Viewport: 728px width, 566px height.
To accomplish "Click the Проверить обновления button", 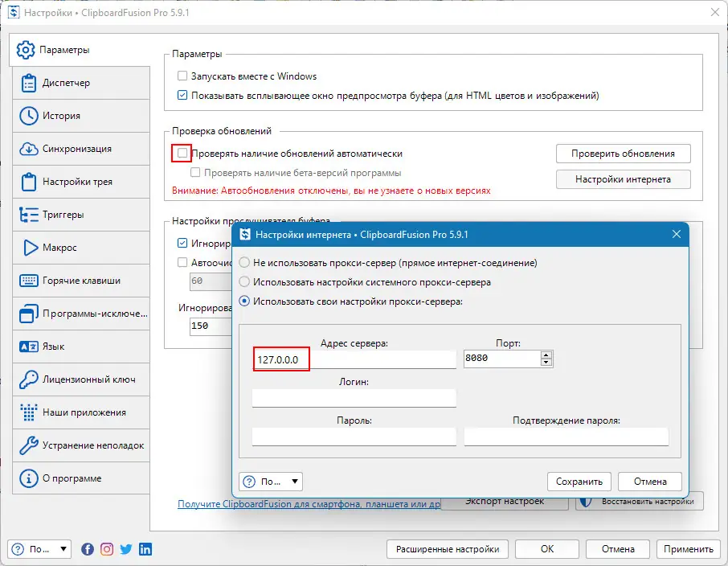I will click(623, 154).
